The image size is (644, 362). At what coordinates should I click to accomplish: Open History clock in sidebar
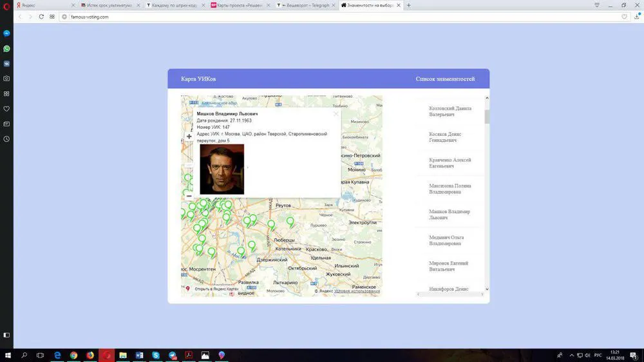coord(6,139)
